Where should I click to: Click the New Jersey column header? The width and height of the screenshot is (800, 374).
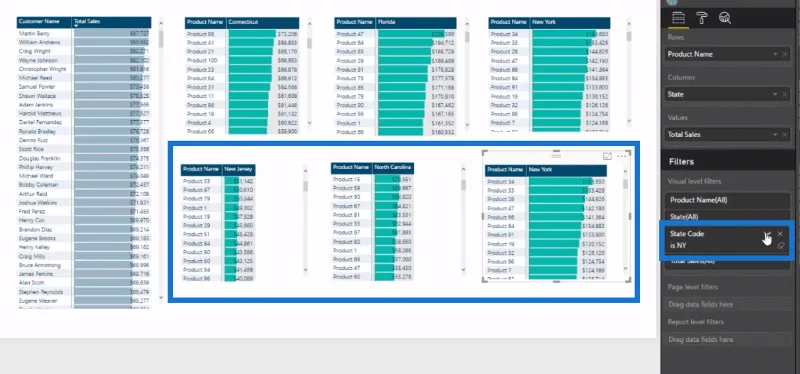pos(239,169)
